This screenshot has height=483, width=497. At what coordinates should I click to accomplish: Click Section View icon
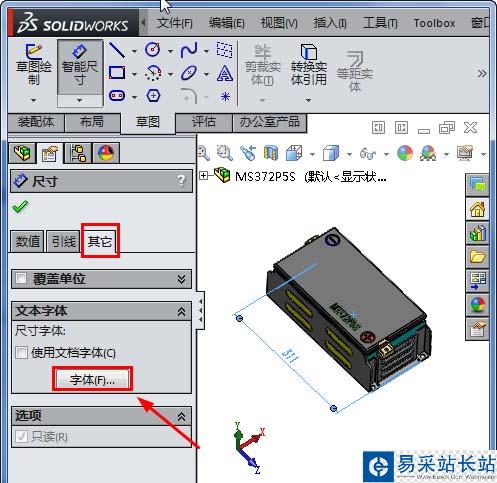pyautogui.click(x=271, y=153)
